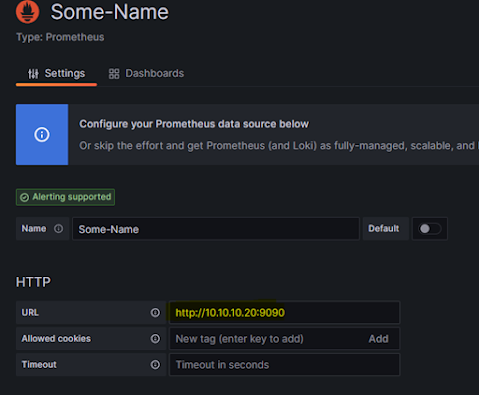Click the check icon in Alerting supported badge
This screenshot has height=395, width=479.
(x=24, y=197)
